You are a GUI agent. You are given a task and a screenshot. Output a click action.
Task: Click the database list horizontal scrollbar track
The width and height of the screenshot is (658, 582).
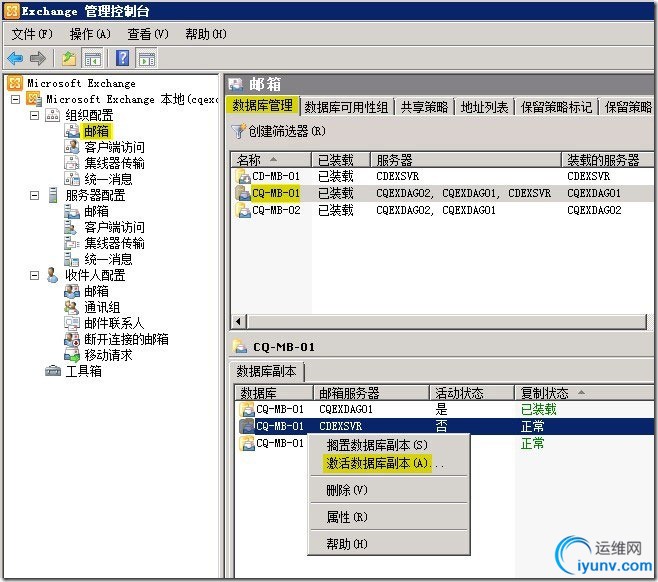click(447, 322)
